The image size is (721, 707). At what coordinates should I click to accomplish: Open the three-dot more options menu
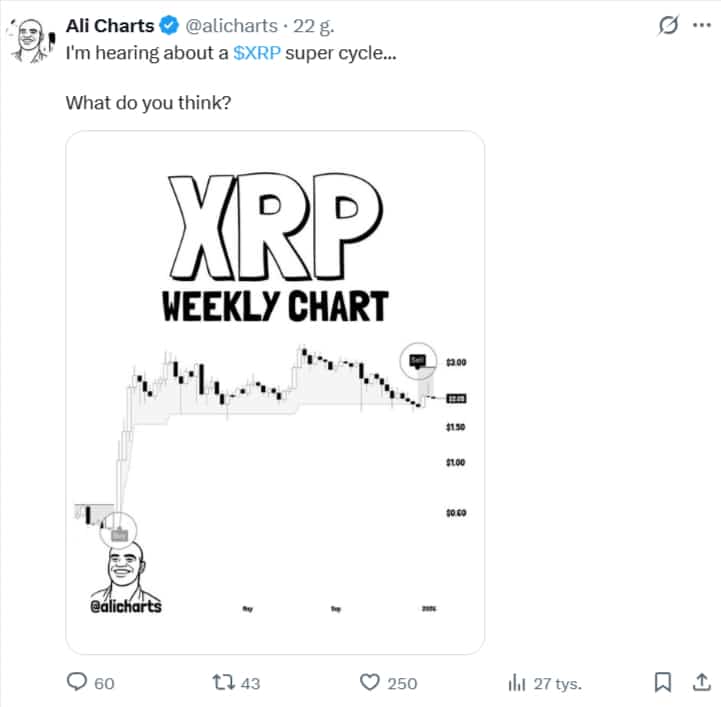pos(700,26)
